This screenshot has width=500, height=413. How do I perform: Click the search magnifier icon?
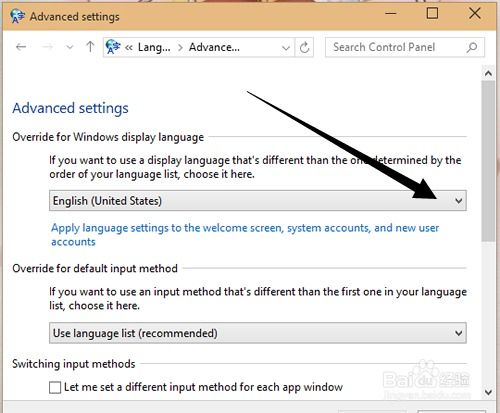click(x=472, y=47)
